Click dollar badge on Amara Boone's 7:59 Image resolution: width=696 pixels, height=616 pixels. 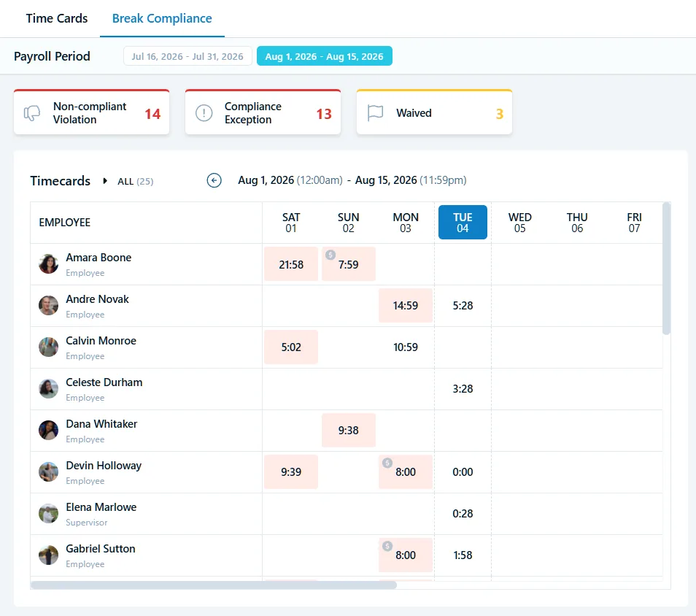tap(330, 255)
